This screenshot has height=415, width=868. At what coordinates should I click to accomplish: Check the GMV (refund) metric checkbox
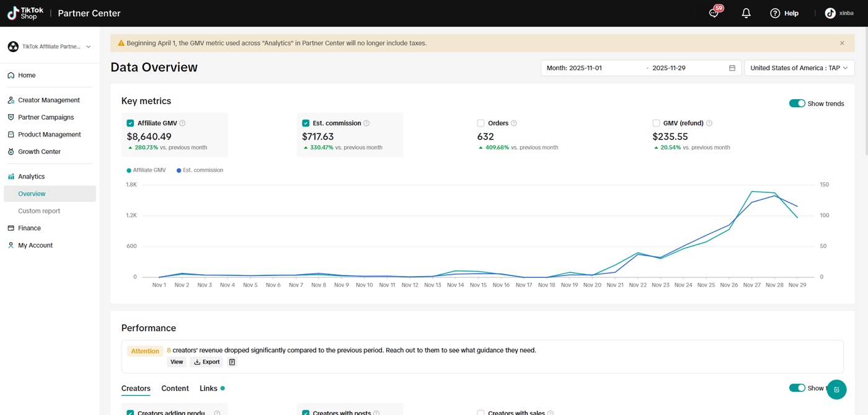[657, 123]
